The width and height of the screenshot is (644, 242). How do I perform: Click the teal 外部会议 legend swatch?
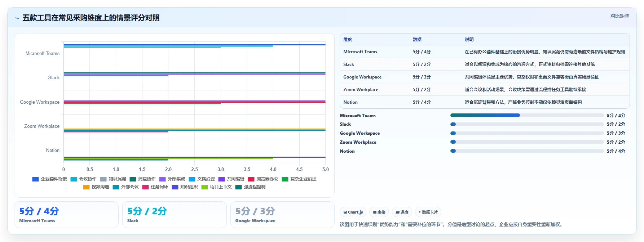(x=116, y=187)
